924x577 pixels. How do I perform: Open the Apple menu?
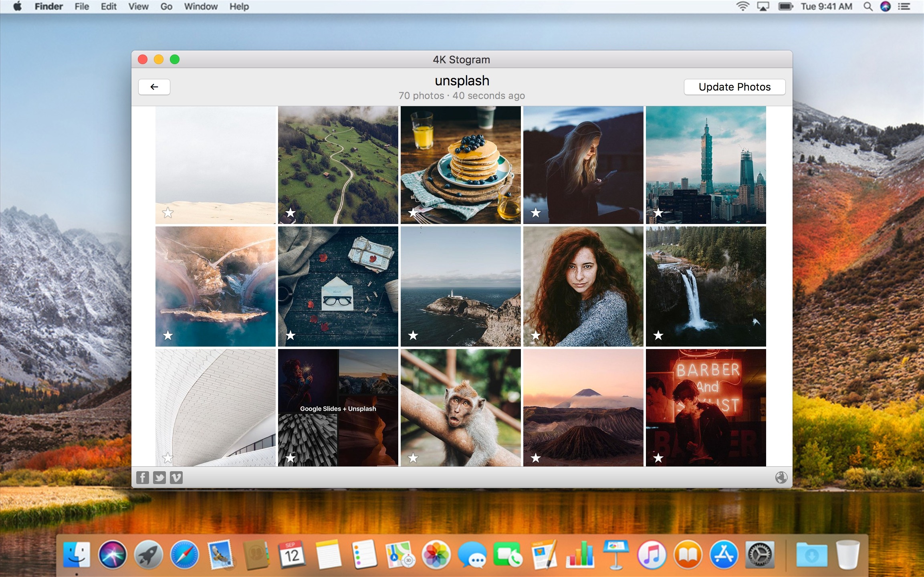coord(18,6)
